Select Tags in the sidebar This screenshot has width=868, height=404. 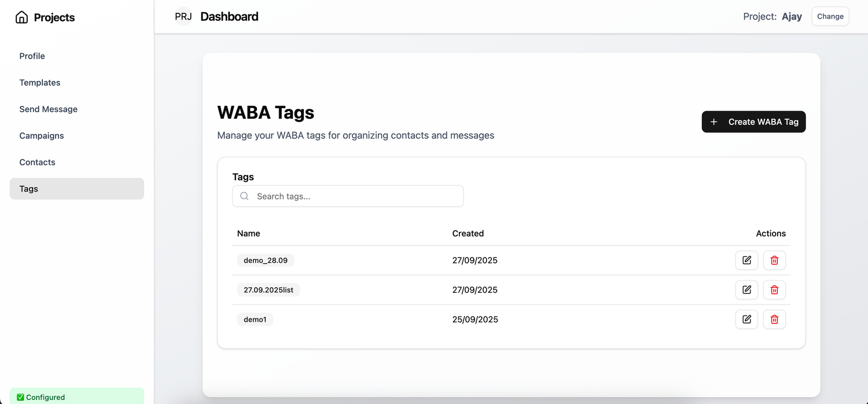(x=28, y=189)
